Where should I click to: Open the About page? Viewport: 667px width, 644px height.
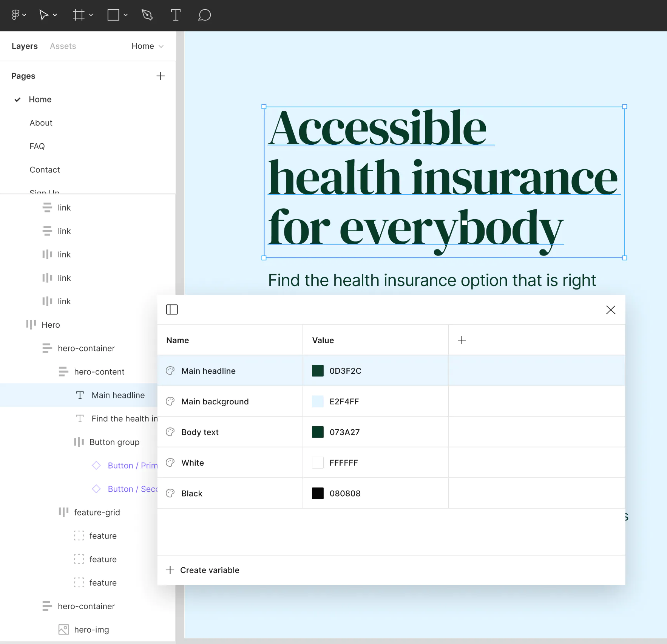[41, 123]
